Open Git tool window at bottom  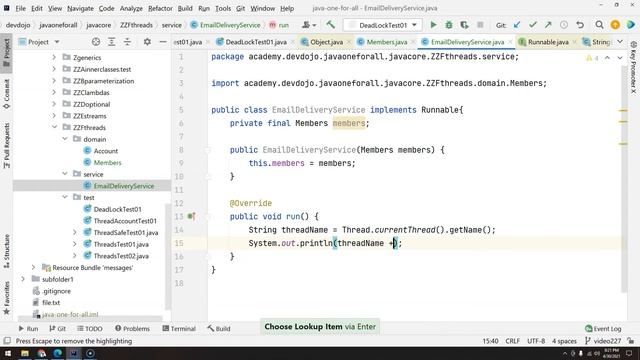[58, 328]
